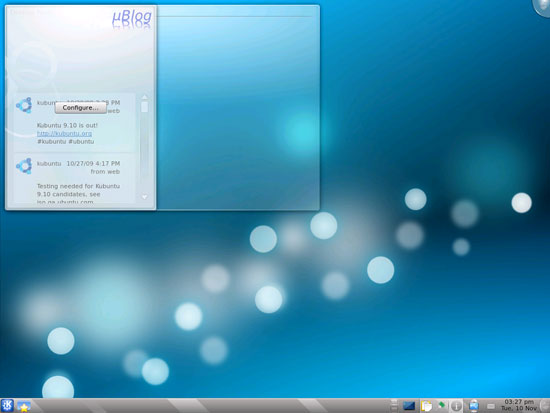Open the http://kubuntu.org link
The width and height of the screenshot is (550, 413).
tap(65, 133)
